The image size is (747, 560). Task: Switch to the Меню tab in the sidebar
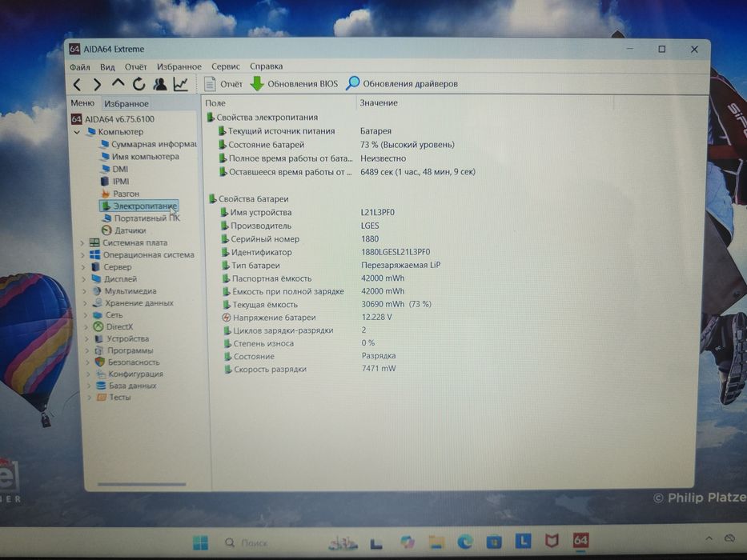(82, 103)
